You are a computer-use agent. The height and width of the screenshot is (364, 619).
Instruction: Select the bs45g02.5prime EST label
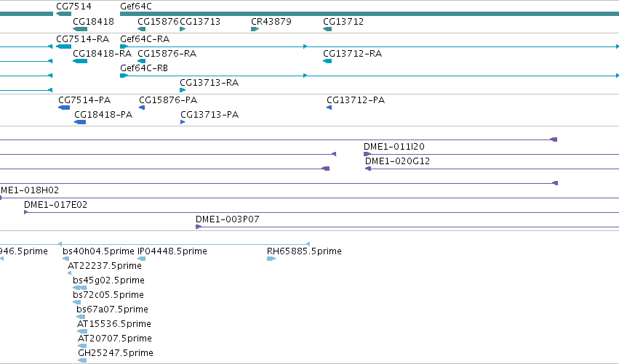click(108, 280)
